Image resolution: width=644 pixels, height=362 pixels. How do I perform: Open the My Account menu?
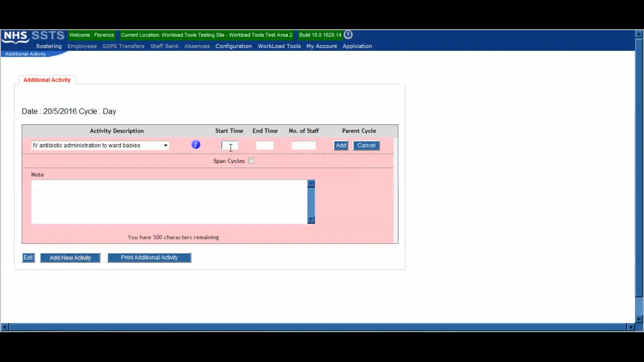321,46
